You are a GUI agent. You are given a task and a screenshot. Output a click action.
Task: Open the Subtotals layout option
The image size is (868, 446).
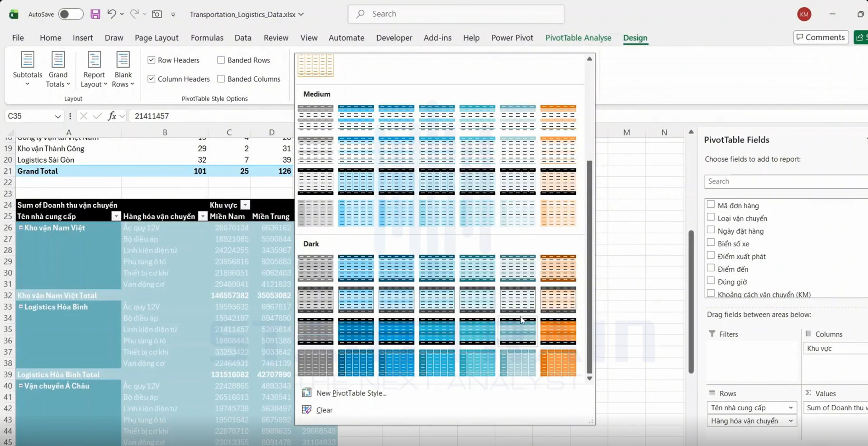[28, 69]
